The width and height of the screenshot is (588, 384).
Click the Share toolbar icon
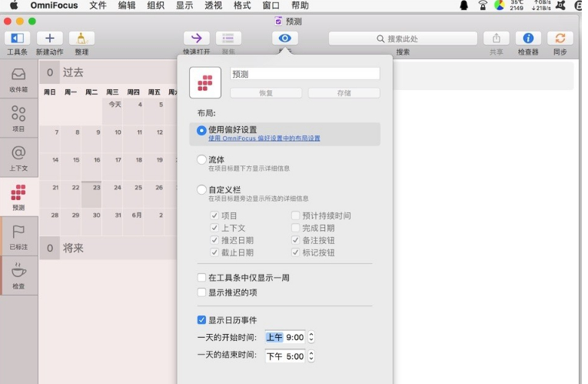point(496,38)
